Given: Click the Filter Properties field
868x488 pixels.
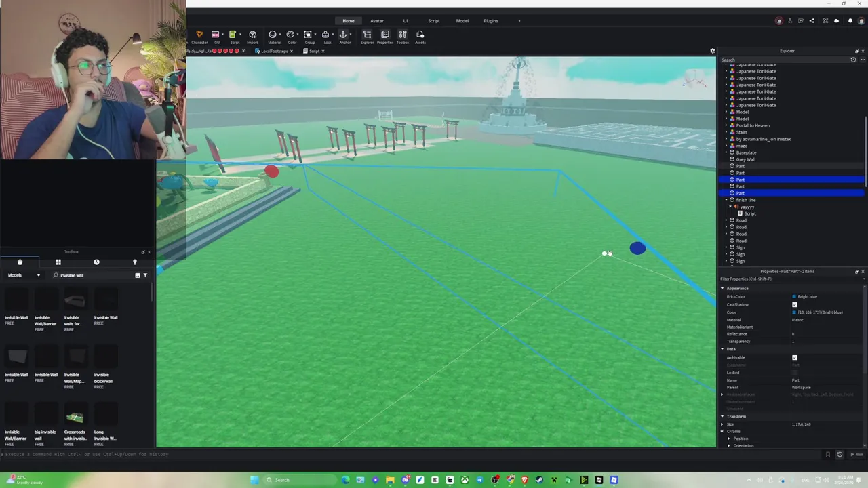Looking at the screenshot, I should pos(791,279).
